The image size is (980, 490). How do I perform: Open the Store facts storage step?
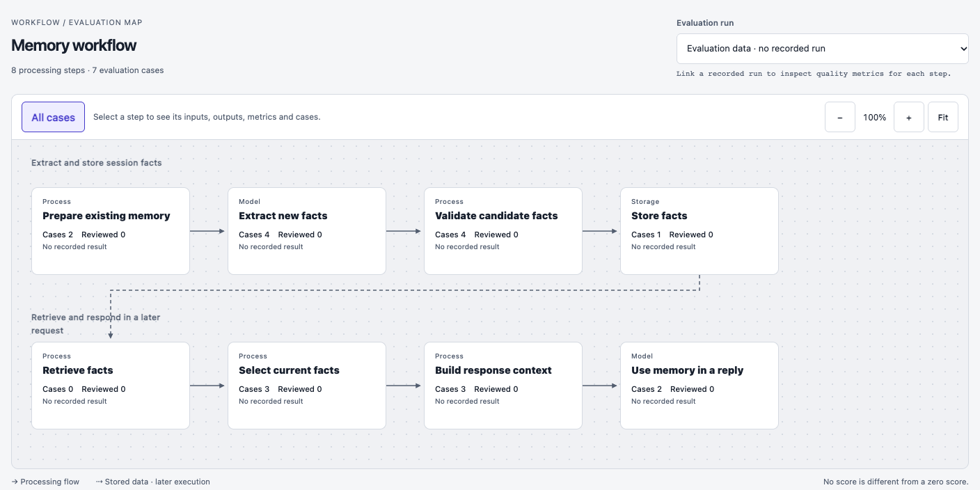700,231
